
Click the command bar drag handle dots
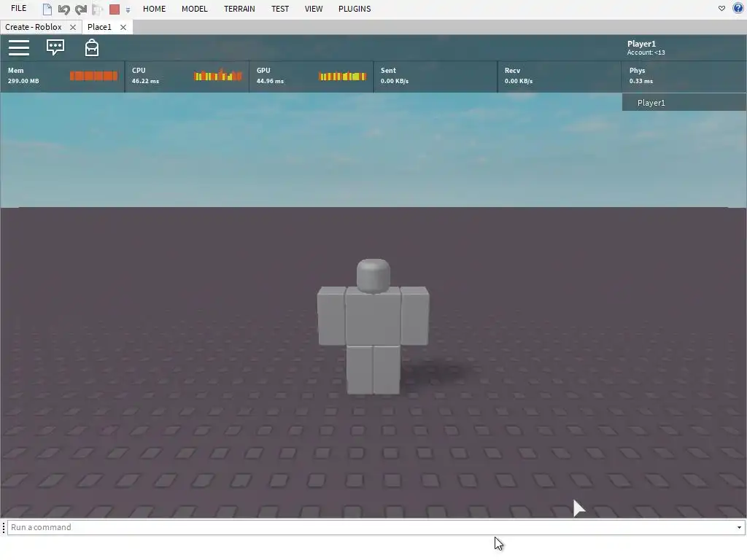(x=4, y=527)
